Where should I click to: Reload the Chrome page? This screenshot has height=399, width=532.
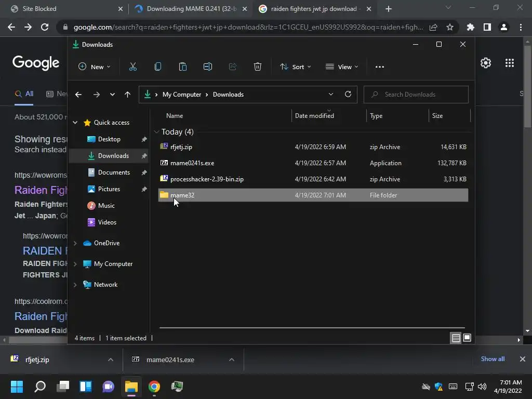(45, 27)
